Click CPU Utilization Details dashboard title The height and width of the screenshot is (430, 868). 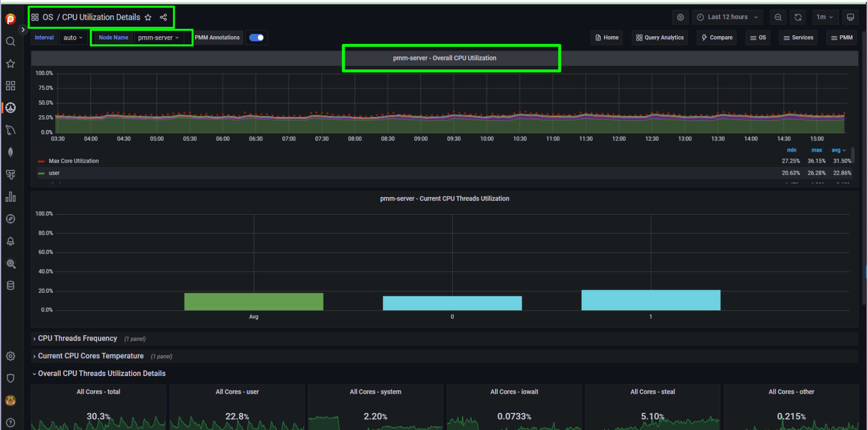click(101, 17)
